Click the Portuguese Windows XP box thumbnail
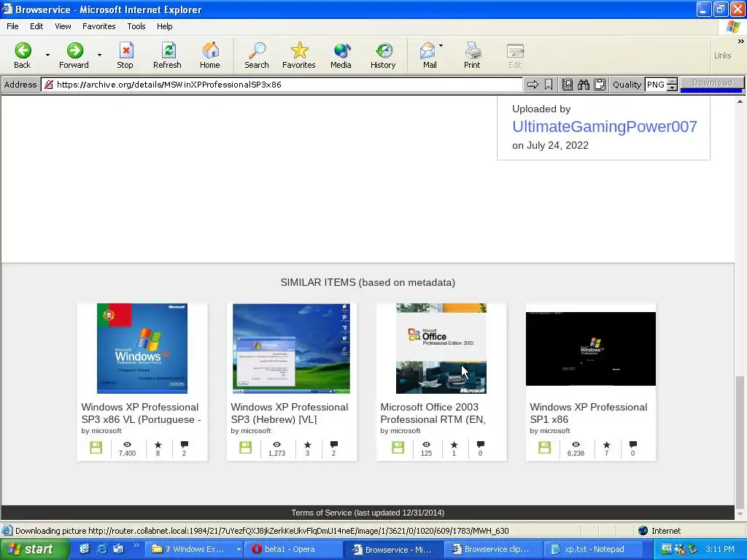Viewport: 747px width, 560px height. (142, 349)
